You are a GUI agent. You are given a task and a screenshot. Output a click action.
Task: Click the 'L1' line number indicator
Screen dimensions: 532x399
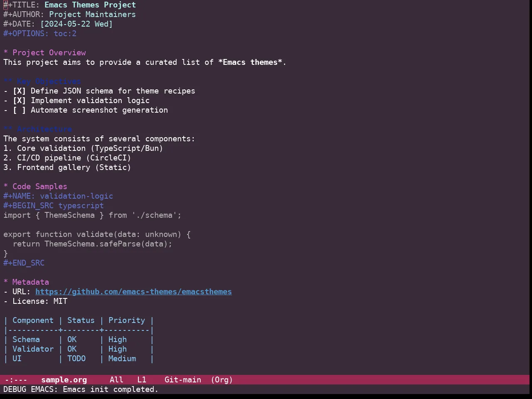(x=142, y=380)
